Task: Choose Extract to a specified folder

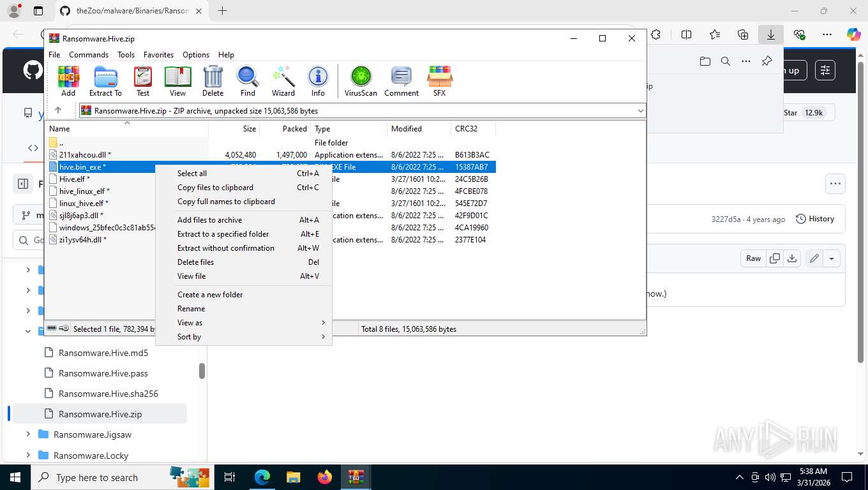Action: 244,234
